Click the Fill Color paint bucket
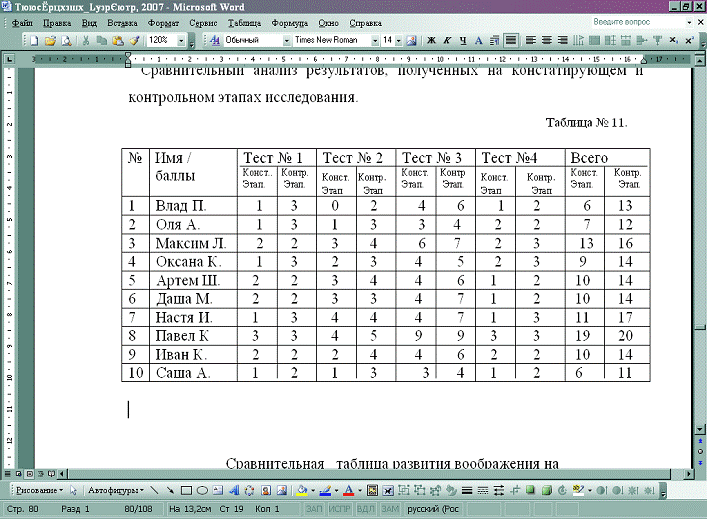Image resolution: width=707 pixels, height=519 pixels. [301, 491]
